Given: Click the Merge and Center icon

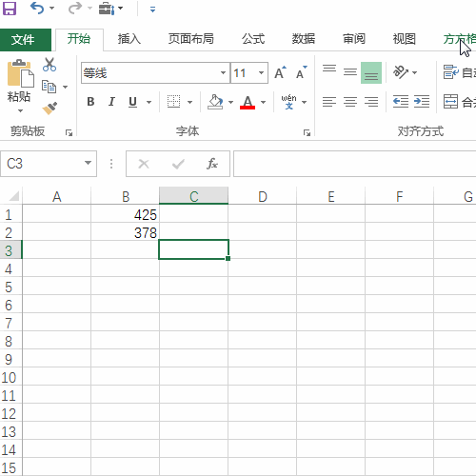Looking at the screenshot, I should (x=451, y=102).
